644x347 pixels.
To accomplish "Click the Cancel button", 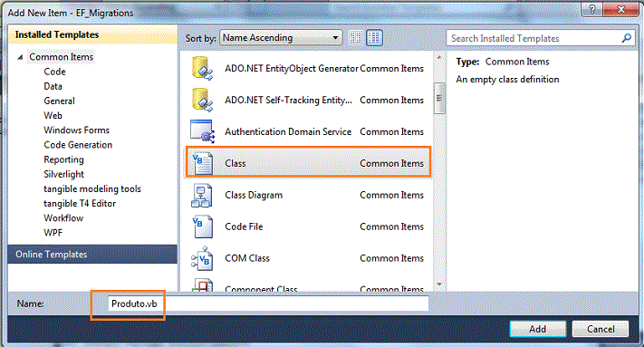I will coord(601,329).
